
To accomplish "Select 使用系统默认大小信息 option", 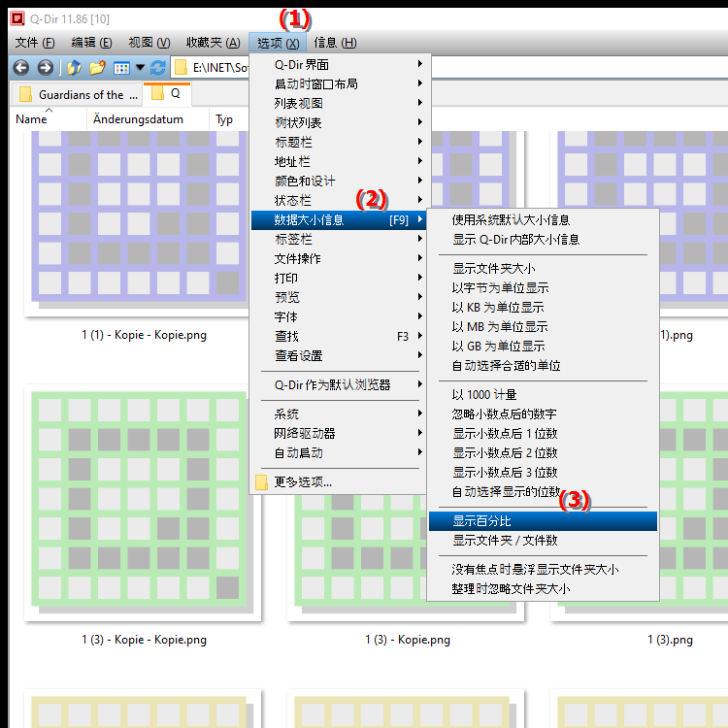I will click(x=543, y=220).
